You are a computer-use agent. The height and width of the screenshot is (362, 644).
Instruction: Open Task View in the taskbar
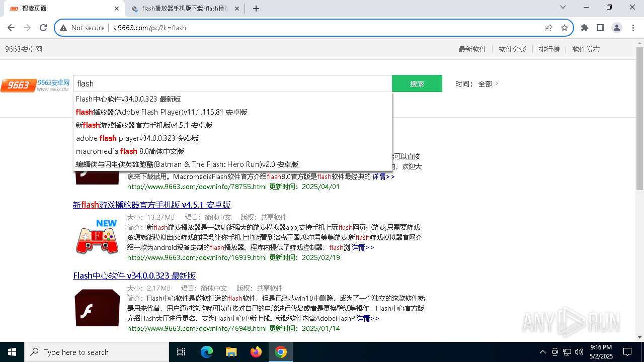(182, 352)
